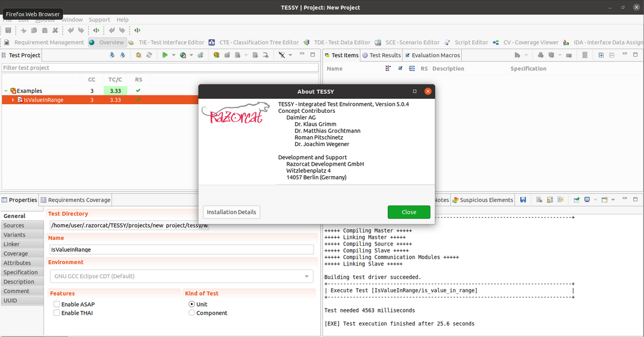Screen dimensions: 644x337
Task: Click the refresh arrows icon in Test Project
Action: click(x=149, y=55)
